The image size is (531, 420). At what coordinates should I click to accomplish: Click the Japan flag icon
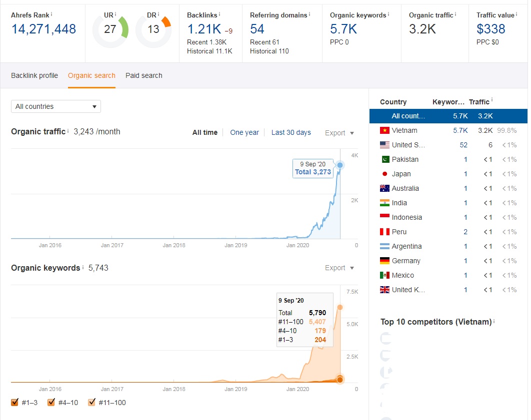coord(384,174)
